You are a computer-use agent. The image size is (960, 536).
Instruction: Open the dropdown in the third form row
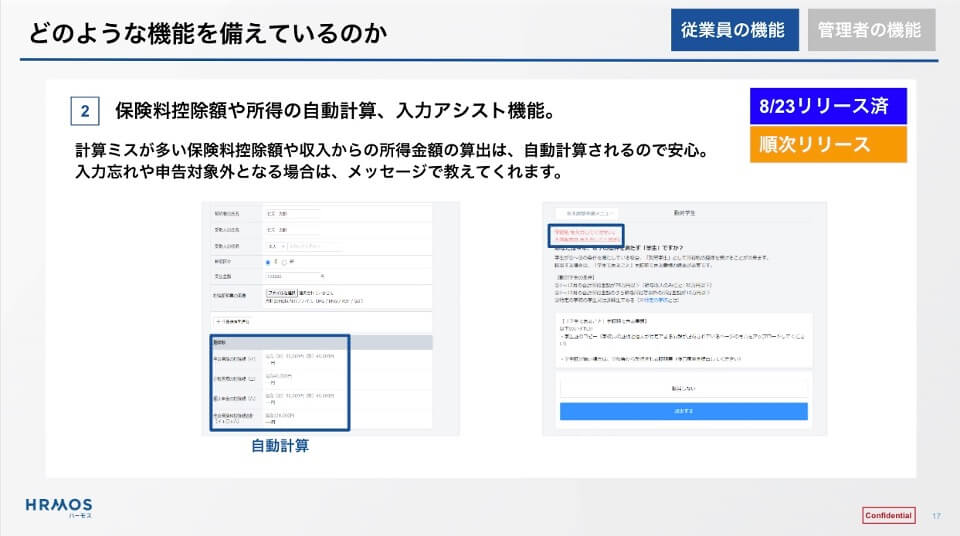pyautogui.click(x=275, y=245)
